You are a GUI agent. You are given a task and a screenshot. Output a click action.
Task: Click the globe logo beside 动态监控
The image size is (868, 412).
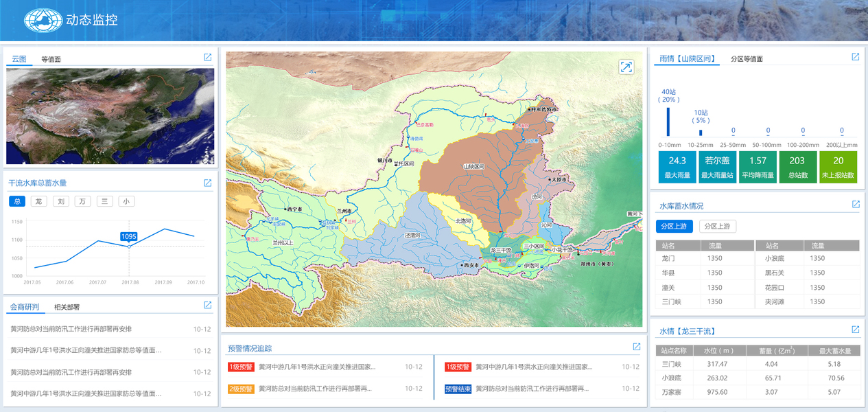tap(43, 20)
